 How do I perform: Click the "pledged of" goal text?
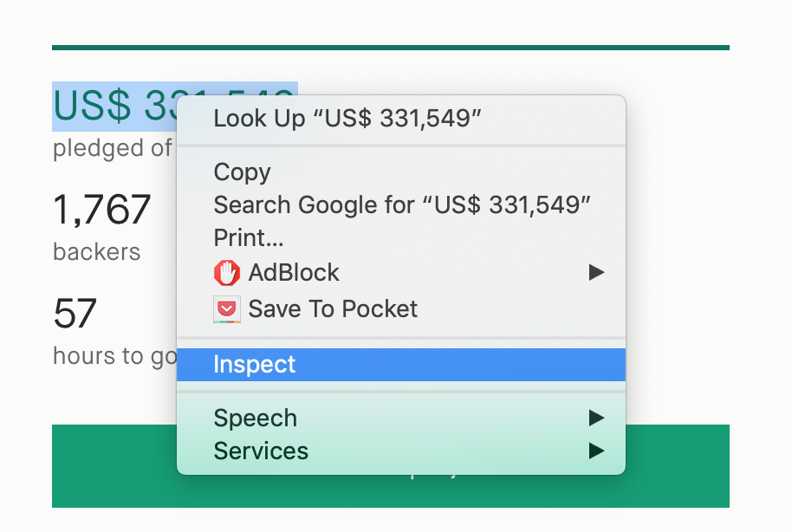coord(113,148)
